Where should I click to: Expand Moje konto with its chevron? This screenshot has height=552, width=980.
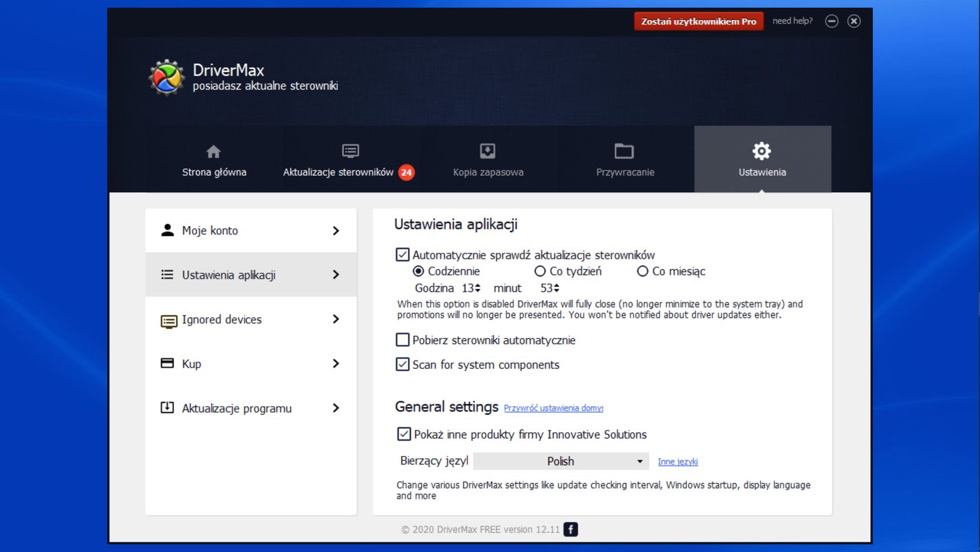tap(336, 230)
